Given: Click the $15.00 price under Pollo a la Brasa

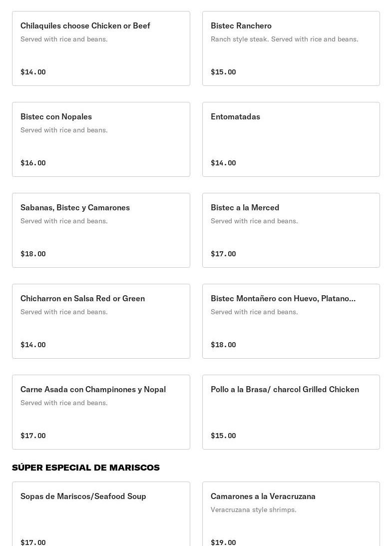Looking at the screenshot, I should pos(223,436).
